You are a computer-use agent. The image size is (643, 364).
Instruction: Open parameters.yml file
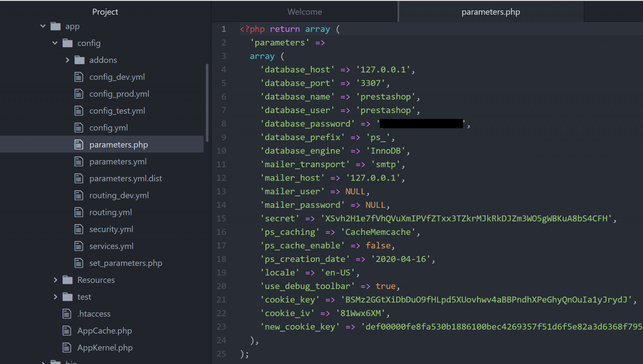pos(118,162)
